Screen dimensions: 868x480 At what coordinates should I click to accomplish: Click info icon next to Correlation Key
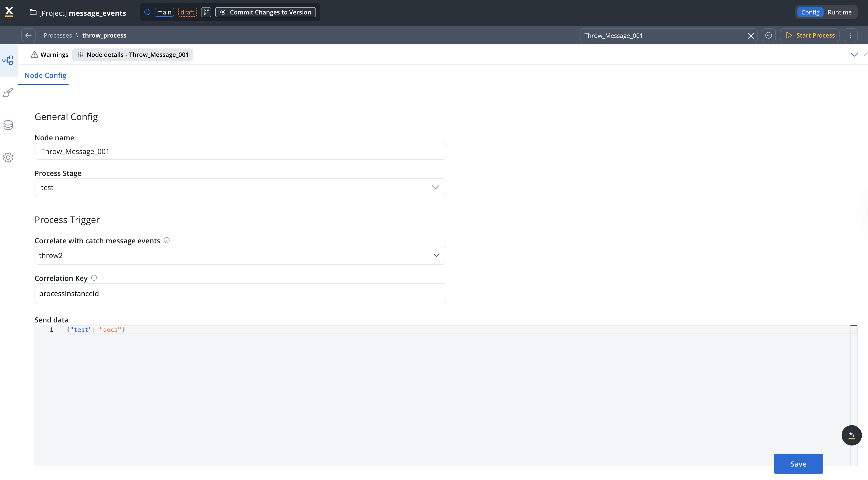[94, 278]
